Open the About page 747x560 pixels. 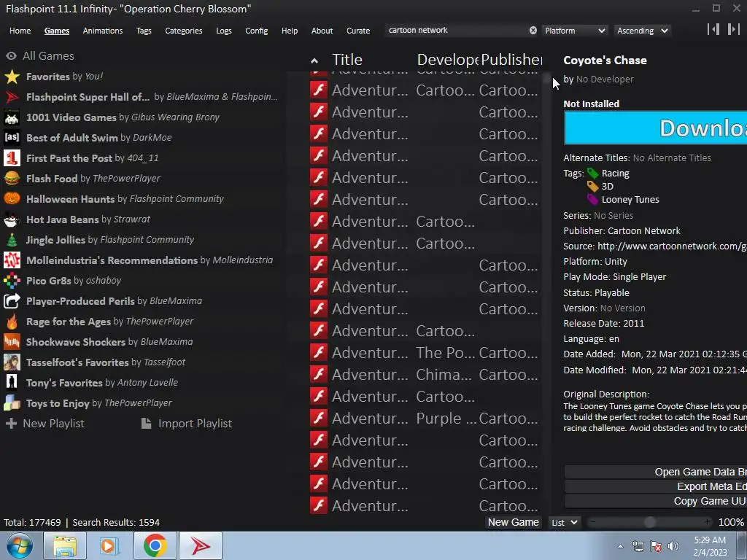coord(322,31)
